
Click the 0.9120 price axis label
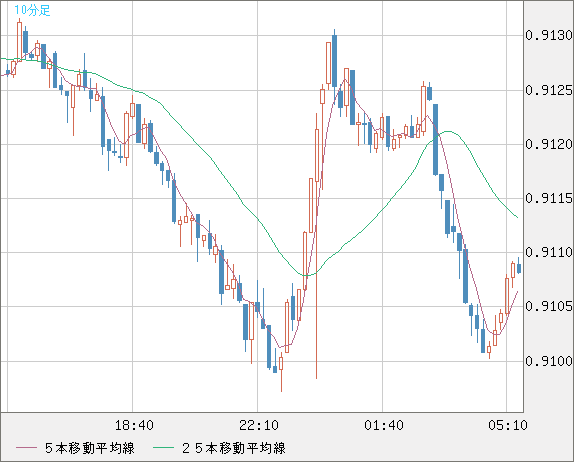coord(549,144)
